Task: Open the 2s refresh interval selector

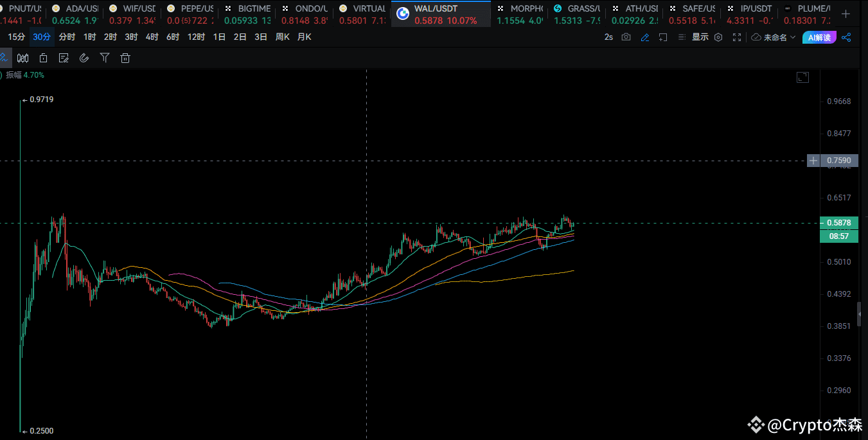Action: [608, 37]
